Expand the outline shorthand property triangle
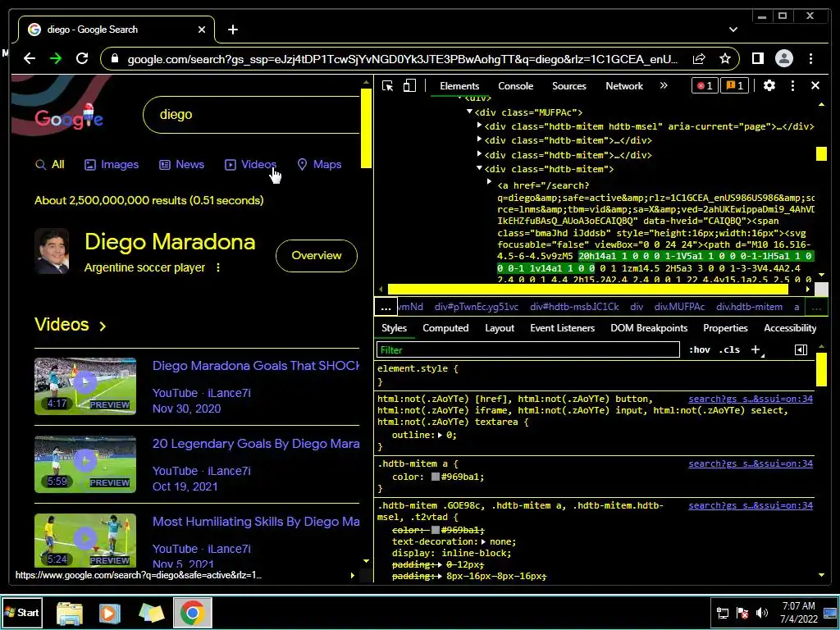Viewport: 840px width, 630px height. 440,435
